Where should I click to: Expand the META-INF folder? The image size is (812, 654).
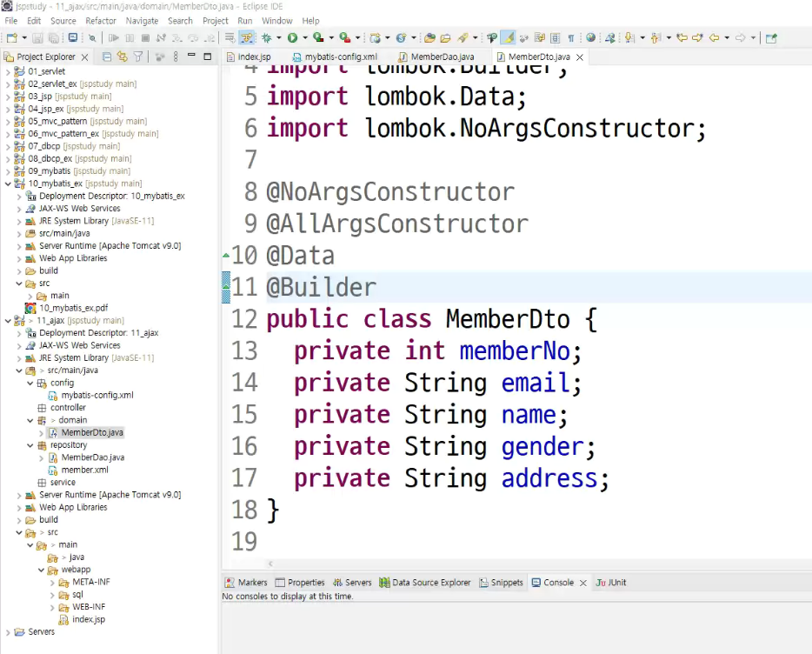tap(52, 583)
